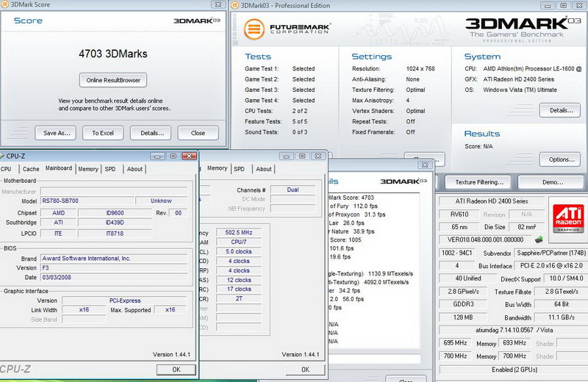588x382 pixels.
Task: Click the CPU text AMD Athlon Processor LE-1600
Action: tap(532, 68)
